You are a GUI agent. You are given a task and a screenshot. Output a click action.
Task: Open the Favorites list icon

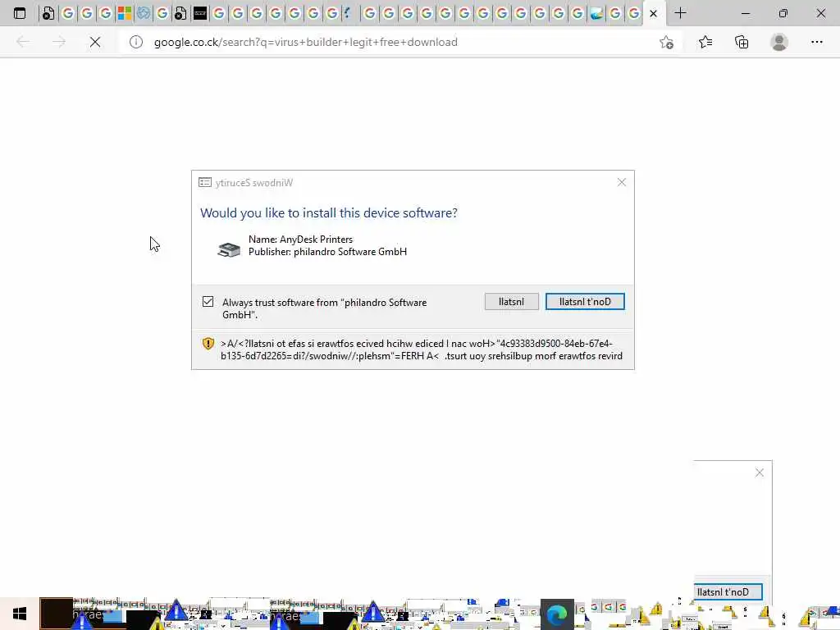point(705,42)
